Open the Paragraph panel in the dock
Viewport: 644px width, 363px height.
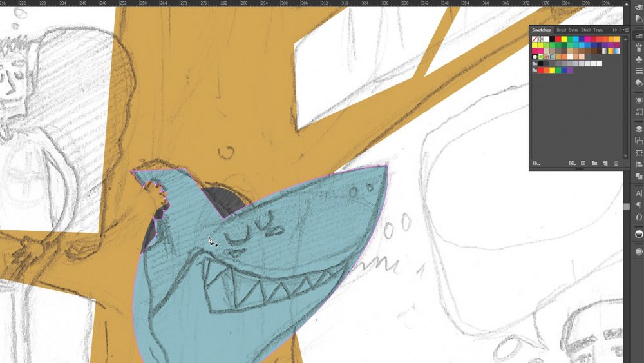click(639, 205)
